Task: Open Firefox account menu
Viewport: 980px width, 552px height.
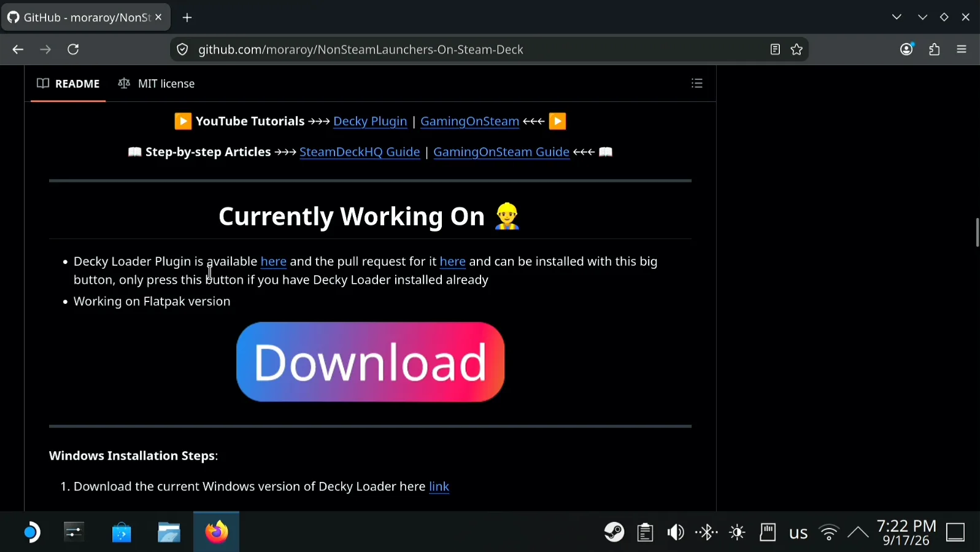Action: point(907,49)
